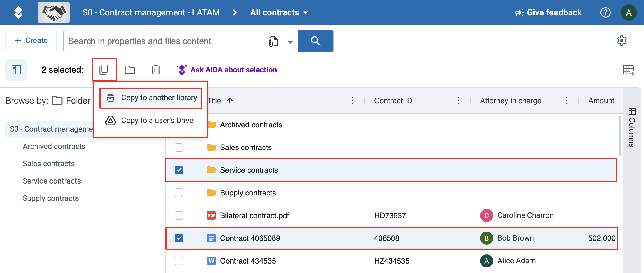Open Contract 4065089 document
The width and height of the screenshot is (644, 273).
click(x=250, y=238)
